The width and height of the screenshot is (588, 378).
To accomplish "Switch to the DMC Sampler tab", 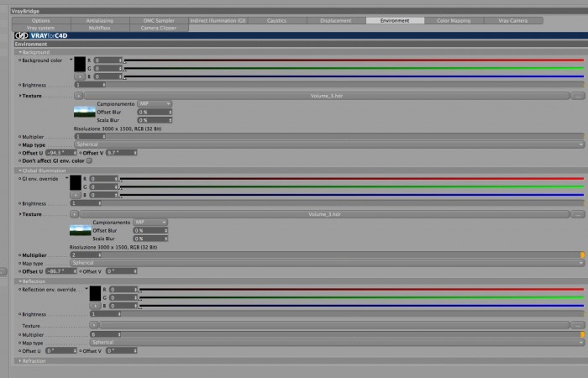I will (x=159, y=21).
